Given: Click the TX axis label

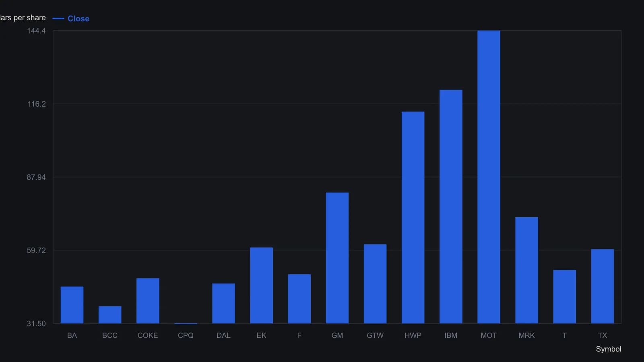Looking at the screenshot, I should click(x=602, y=335).
